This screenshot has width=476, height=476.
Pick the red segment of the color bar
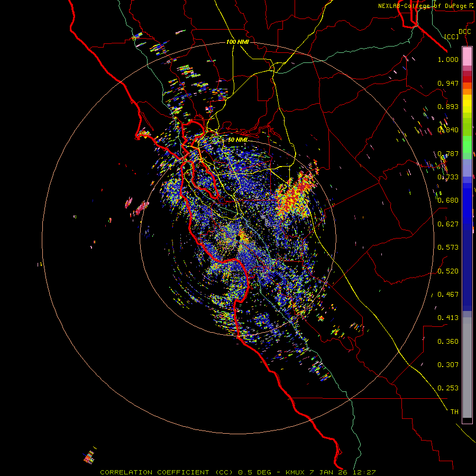(x=467, y=79)
